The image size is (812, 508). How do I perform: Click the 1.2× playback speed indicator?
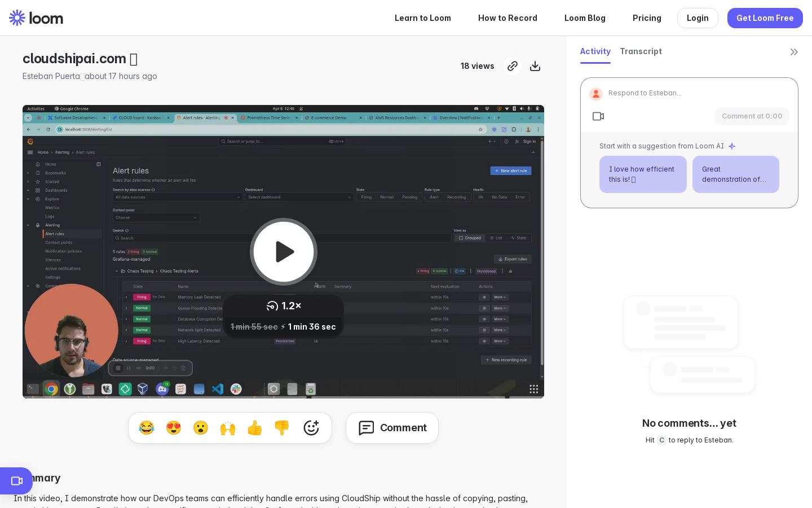click(x=284, y=306)
